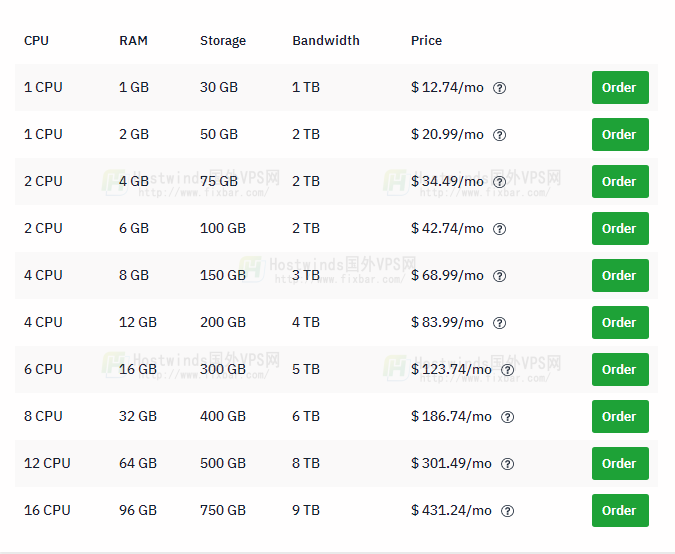This screenshot has width=675, height=554.
Task: Click Order for the 12 CPU plan
Action: [x=620, y=463]
